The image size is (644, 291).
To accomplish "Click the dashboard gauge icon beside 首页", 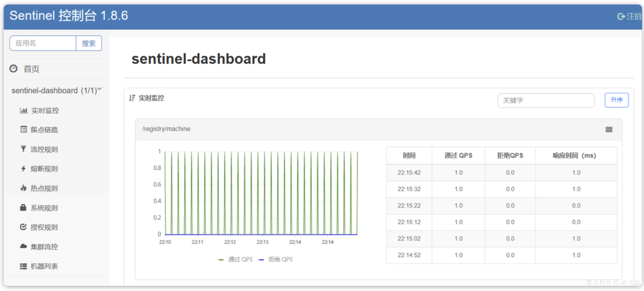I will 14,69.
